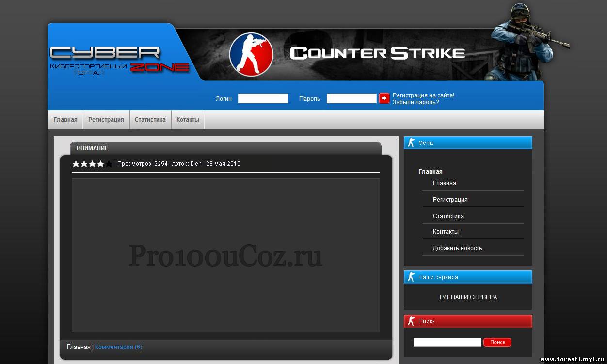This screenshot has height=364, width=607.
Task: Rate with the fifth dark star
Action: 109,164
